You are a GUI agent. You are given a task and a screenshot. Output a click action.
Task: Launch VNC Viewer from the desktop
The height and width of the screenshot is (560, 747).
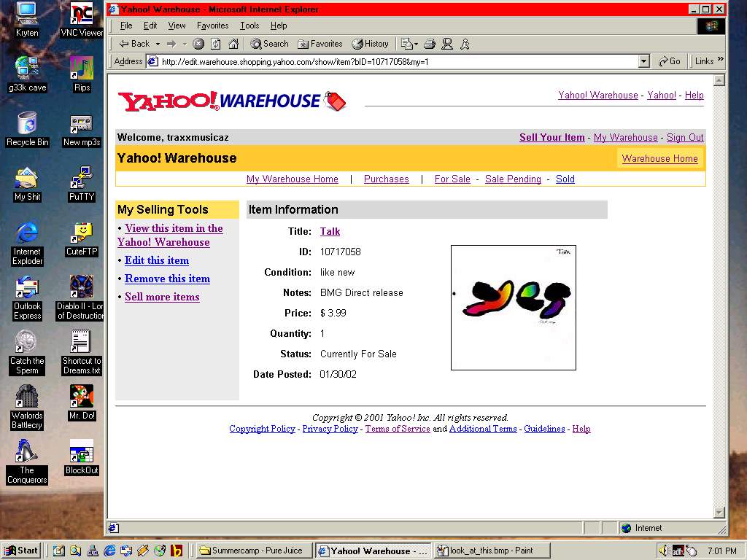[x=82, y=20]
